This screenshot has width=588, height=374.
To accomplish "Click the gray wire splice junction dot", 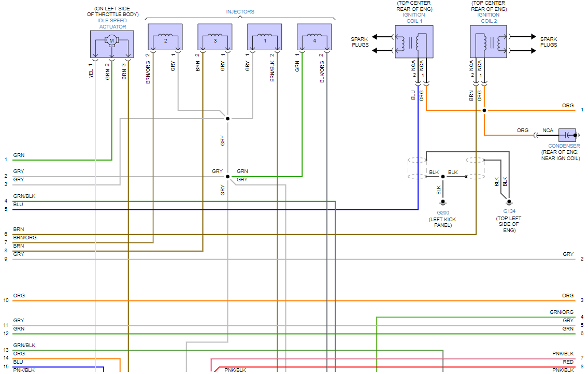I will click(227, 119).
